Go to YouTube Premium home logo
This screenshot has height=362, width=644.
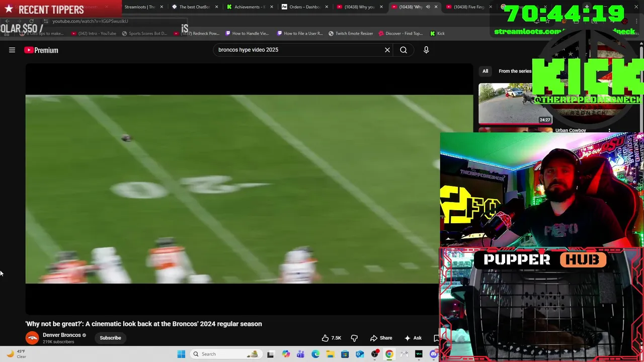click(x=41, y=50)
